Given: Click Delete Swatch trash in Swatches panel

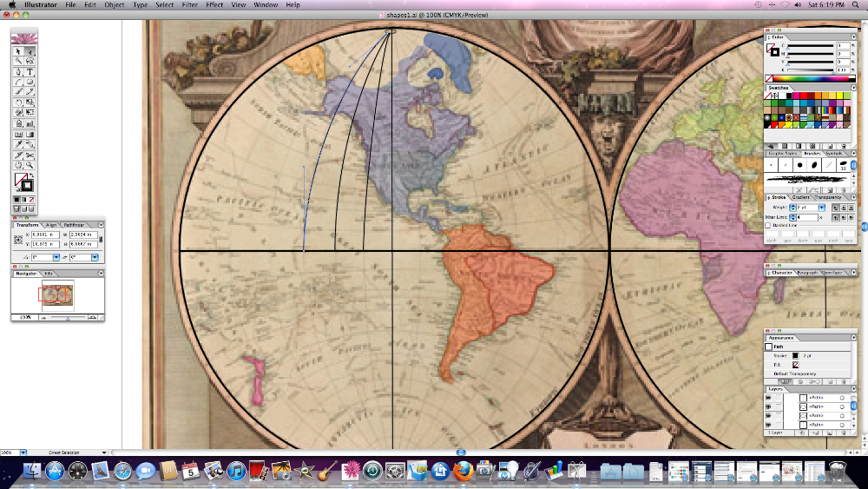Looking at the screenshot, I should coord(844,146).
